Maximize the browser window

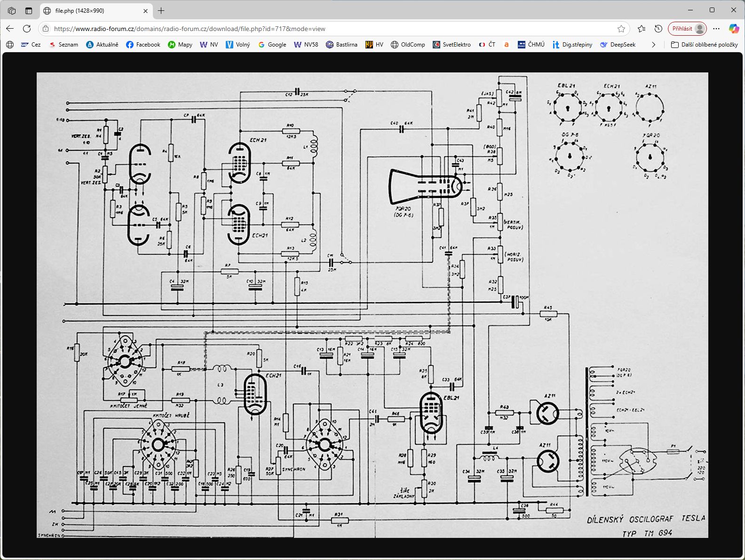point(712,10)
